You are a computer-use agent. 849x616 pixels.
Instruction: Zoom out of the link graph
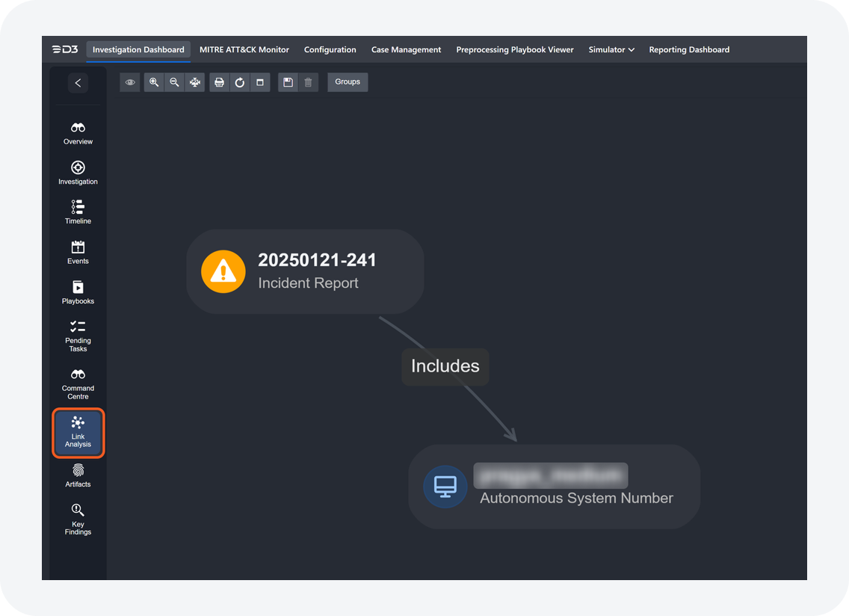click(174, 82)
